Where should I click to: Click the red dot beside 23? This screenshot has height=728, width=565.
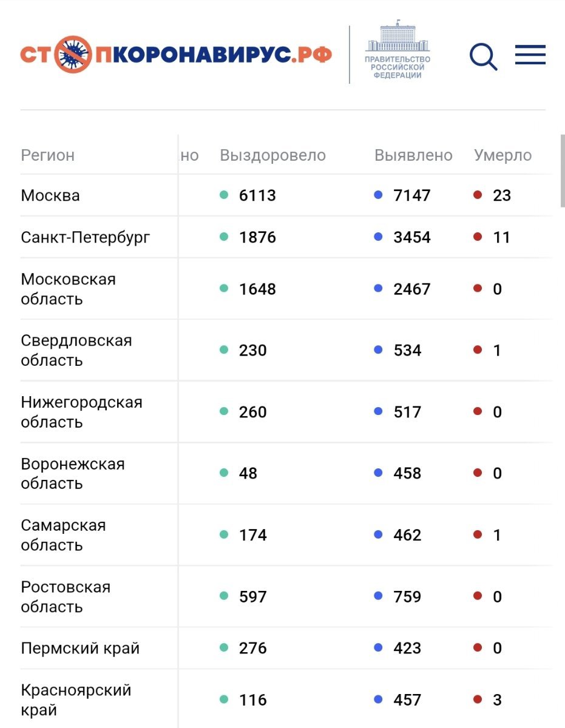478,195
